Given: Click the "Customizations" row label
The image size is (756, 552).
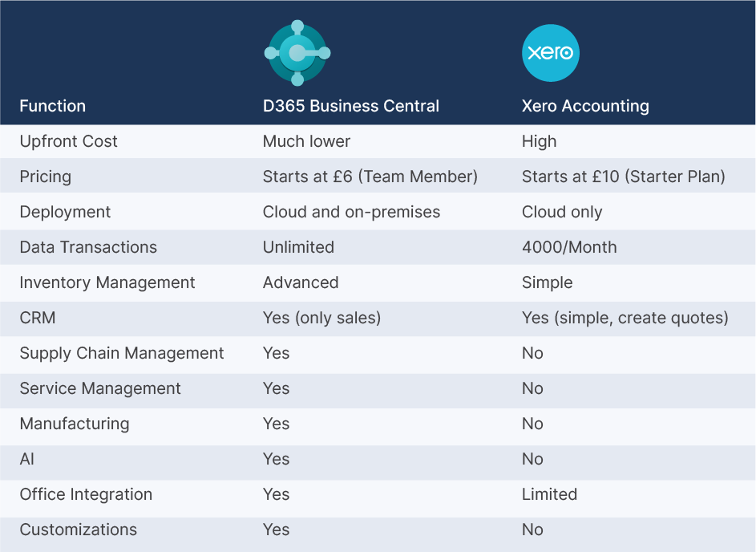Looking at the screenshot, I should [x=78, y=530].
